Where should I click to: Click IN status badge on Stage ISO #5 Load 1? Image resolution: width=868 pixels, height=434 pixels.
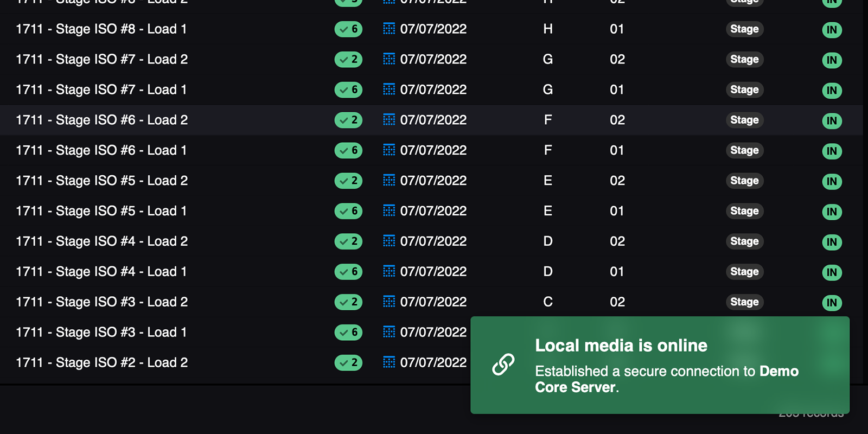coord(832,212)
